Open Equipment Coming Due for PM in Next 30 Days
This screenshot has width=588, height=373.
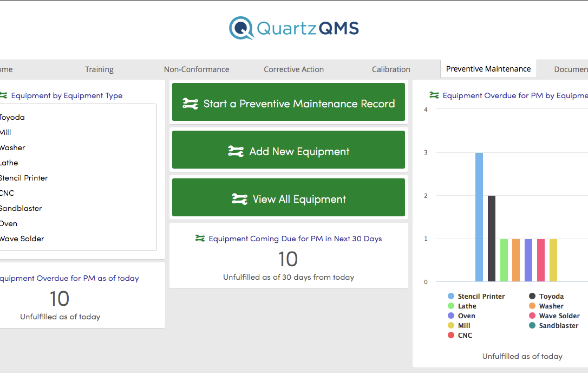[x=295, y=239]
